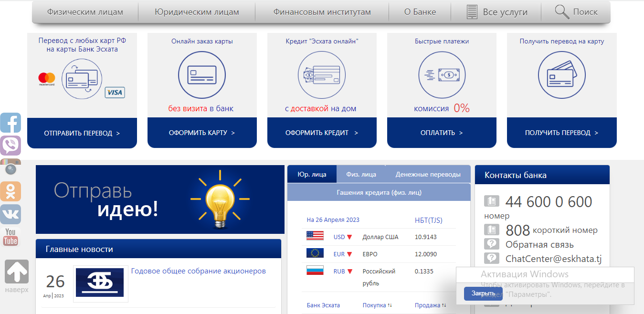The image size is (644, 314).
Task: Sort rates by Покупка column arrows
Action: click(390, 305)
